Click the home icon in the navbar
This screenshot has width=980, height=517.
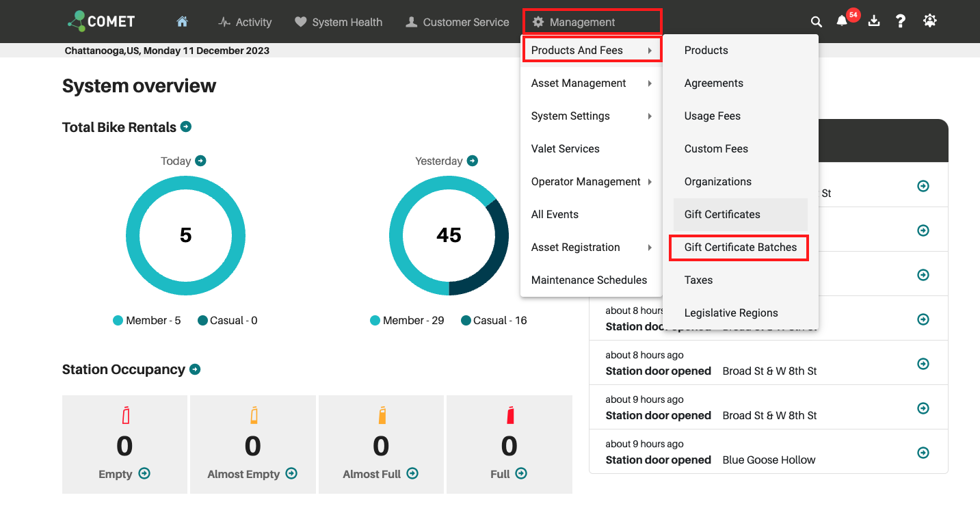(182, 22)
